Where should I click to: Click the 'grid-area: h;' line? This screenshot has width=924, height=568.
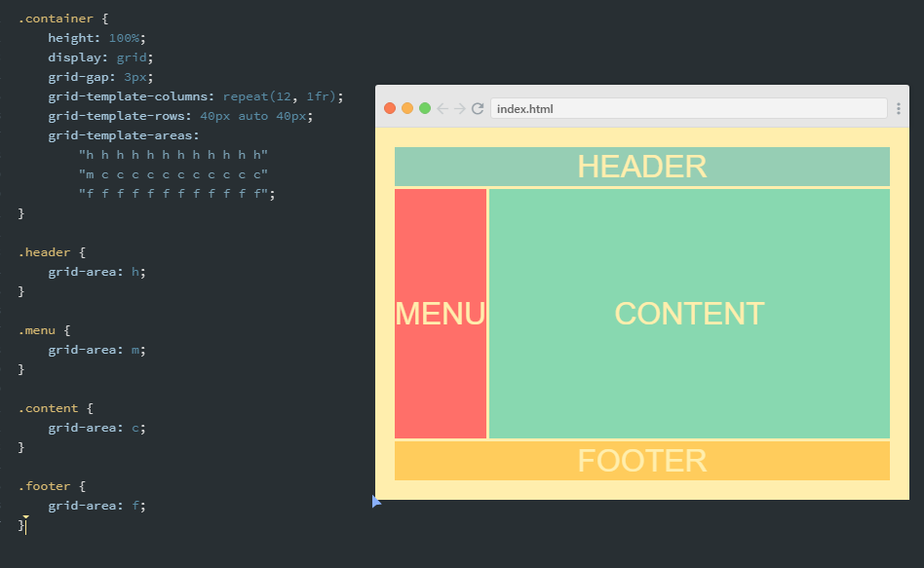coord(96,272)
